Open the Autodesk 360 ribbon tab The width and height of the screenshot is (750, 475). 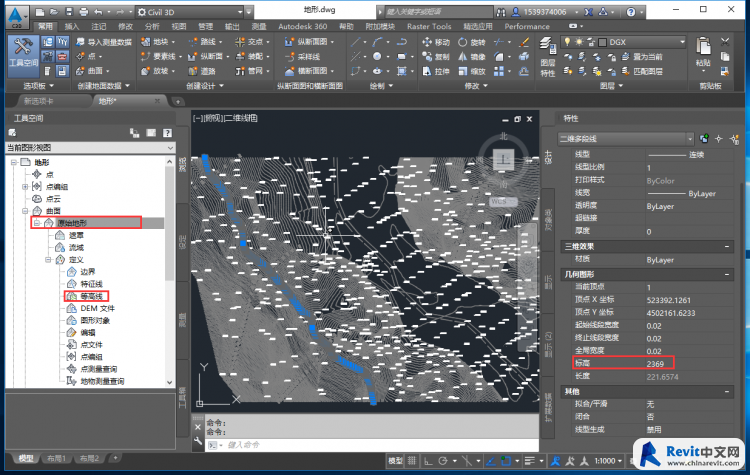[x=302, y=26]
